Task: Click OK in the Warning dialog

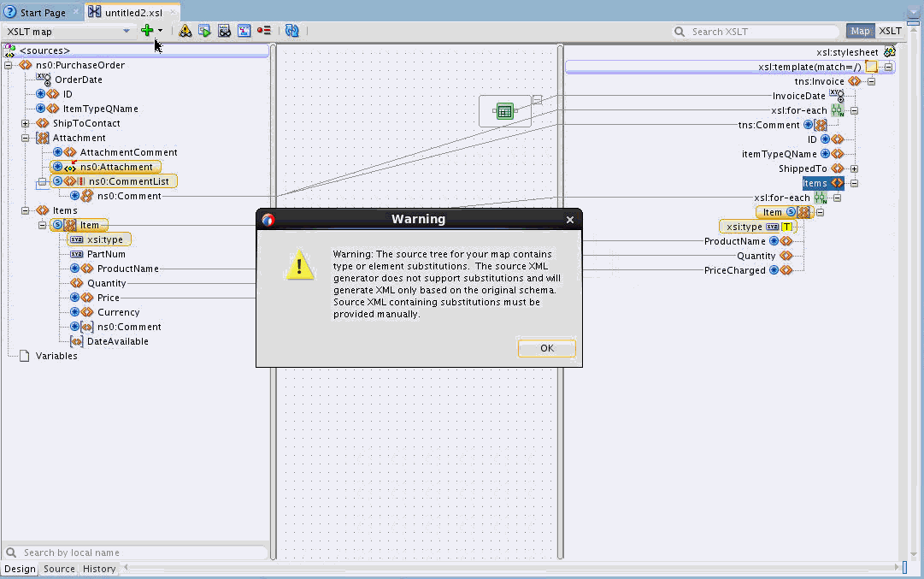Action: tap(546, 348)
